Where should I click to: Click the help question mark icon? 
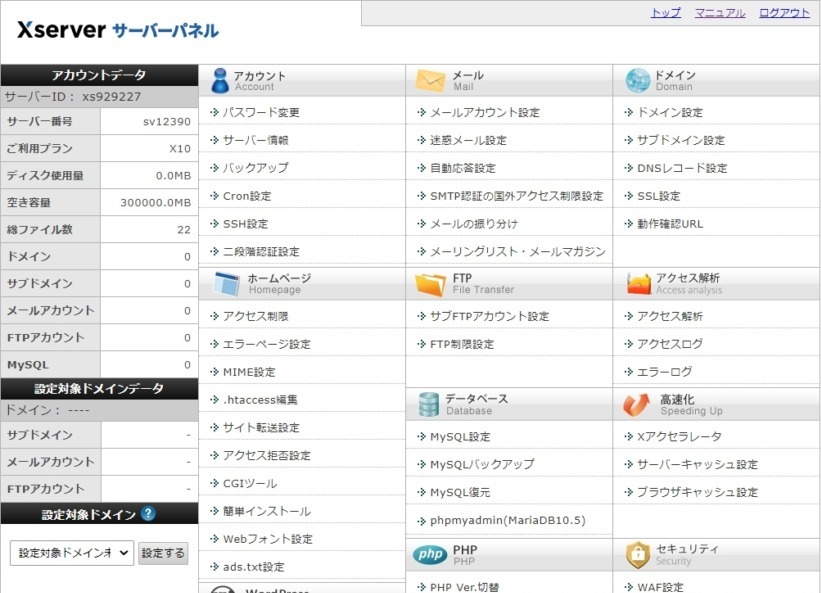click(x=148, y=513)
